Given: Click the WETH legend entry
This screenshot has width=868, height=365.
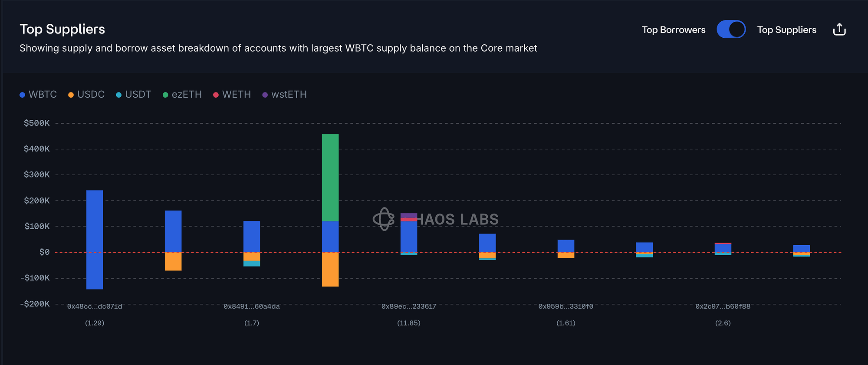Looking at the screenshot, I should point(232,95).
